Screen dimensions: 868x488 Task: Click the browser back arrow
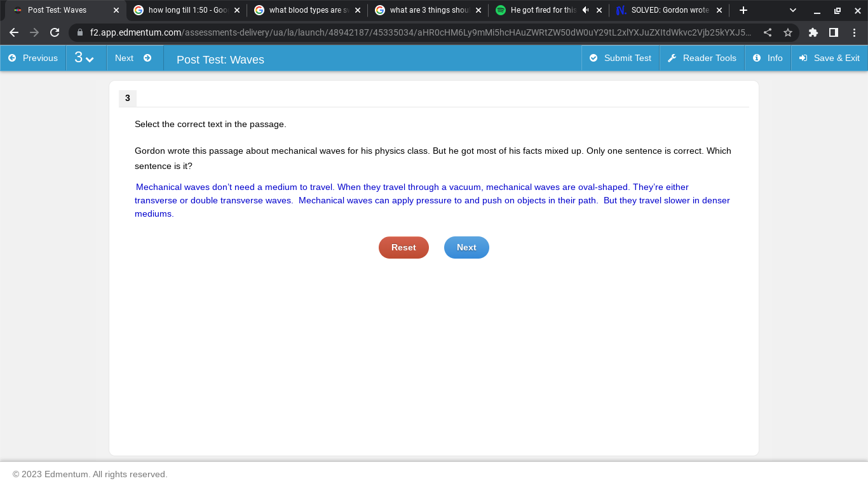(14, 32)
